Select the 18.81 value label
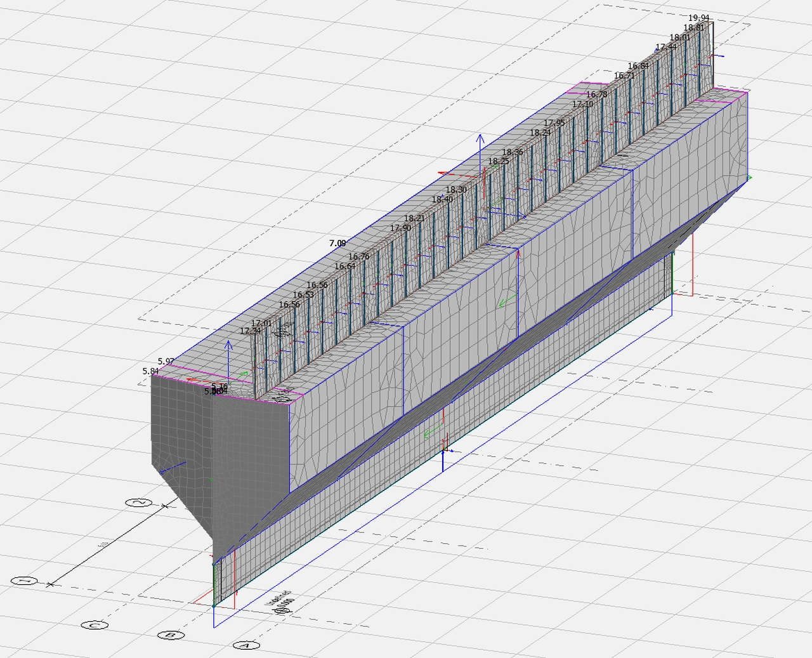 pyautogui.click(x=694, y=27)
